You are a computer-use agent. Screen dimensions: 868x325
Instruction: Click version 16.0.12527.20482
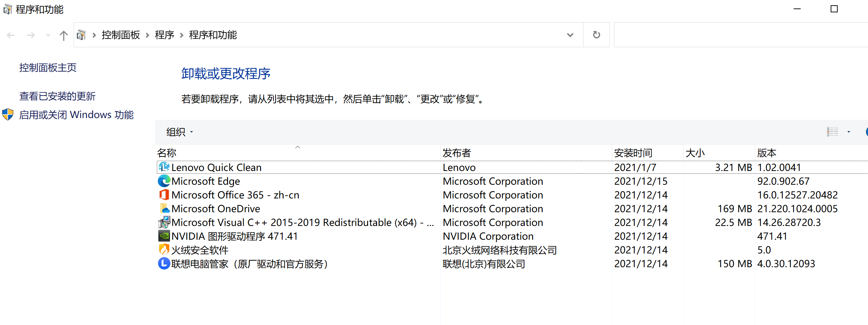[798, 195]
